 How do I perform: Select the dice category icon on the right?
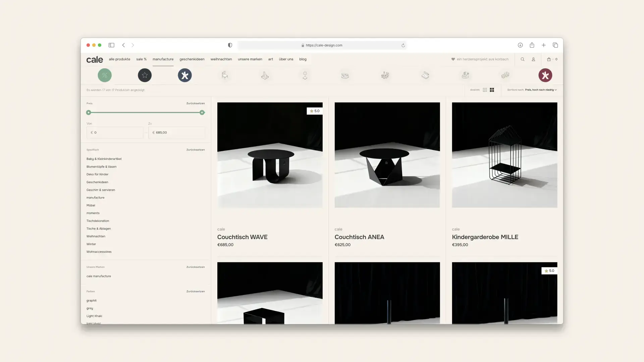[505, 75]
